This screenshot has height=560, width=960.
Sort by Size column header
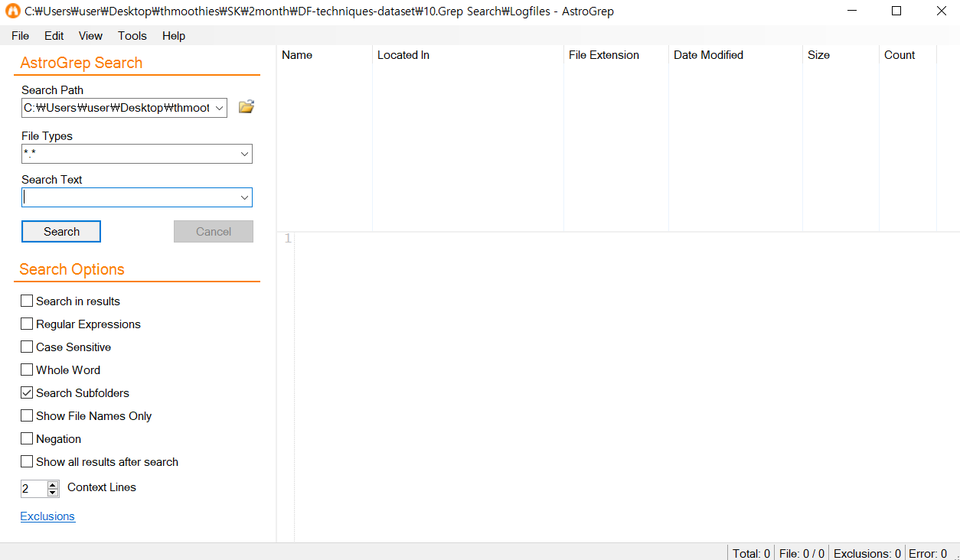pyautogui.click(x=841, y=55)
